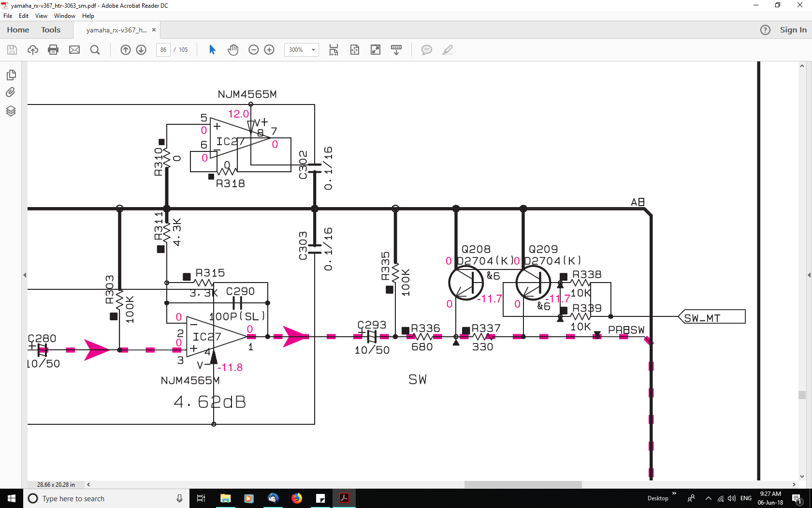Expand the right tools pane arrow
This screenshot has width=812, height=508.
click(809, 275)
